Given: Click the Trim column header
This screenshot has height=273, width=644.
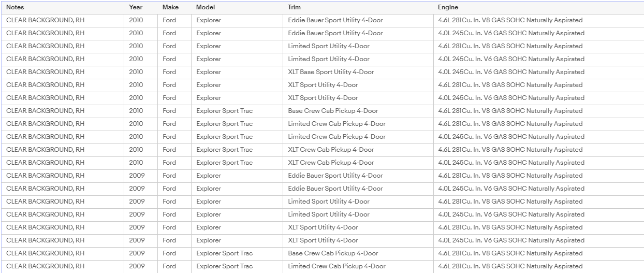Looking at the screenshot, I should (294, 7).
